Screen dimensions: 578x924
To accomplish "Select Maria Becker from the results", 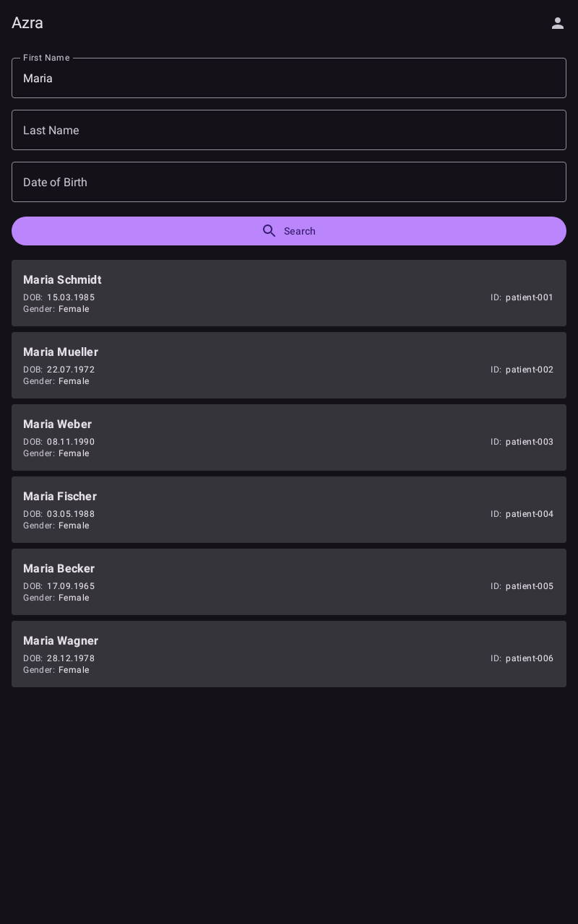I will (x=289, y=582).
